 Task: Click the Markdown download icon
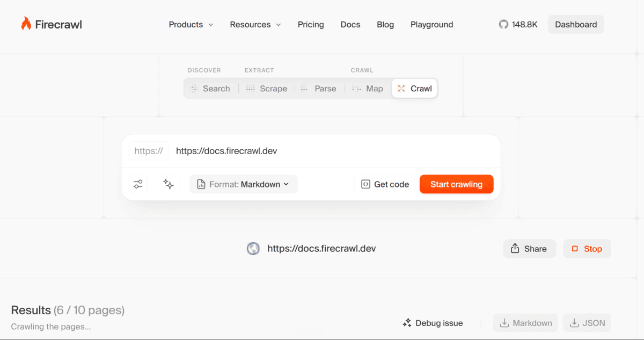504,323
